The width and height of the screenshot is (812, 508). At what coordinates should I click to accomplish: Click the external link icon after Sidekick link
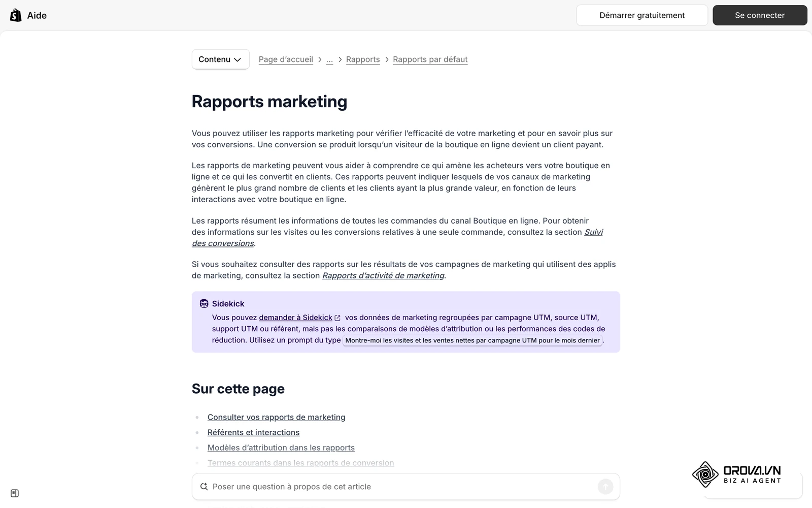tap(337, 318)
